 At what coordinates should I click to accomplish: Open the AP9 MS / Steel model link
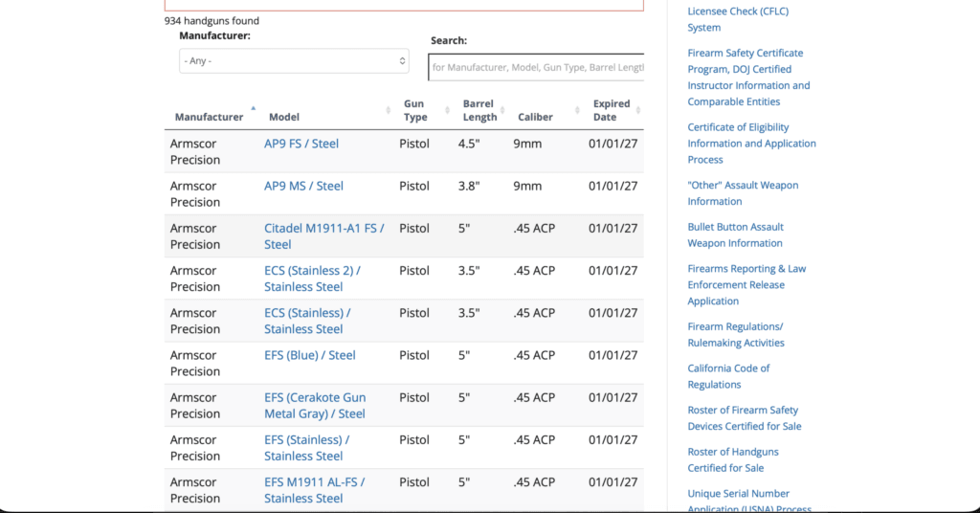point(303,186)
